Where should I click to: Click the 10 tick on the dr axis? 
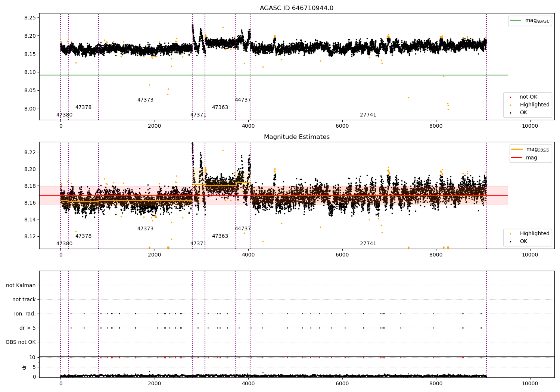click(x=32, y=357)
